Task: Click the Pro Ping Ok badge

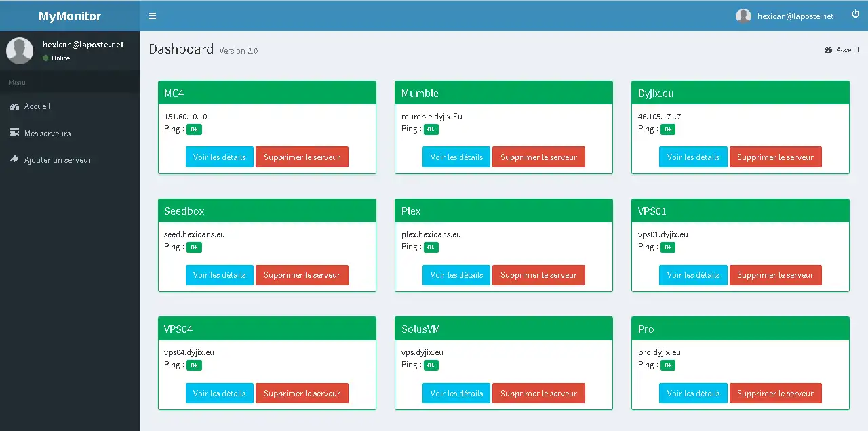Action: (668, 365)
